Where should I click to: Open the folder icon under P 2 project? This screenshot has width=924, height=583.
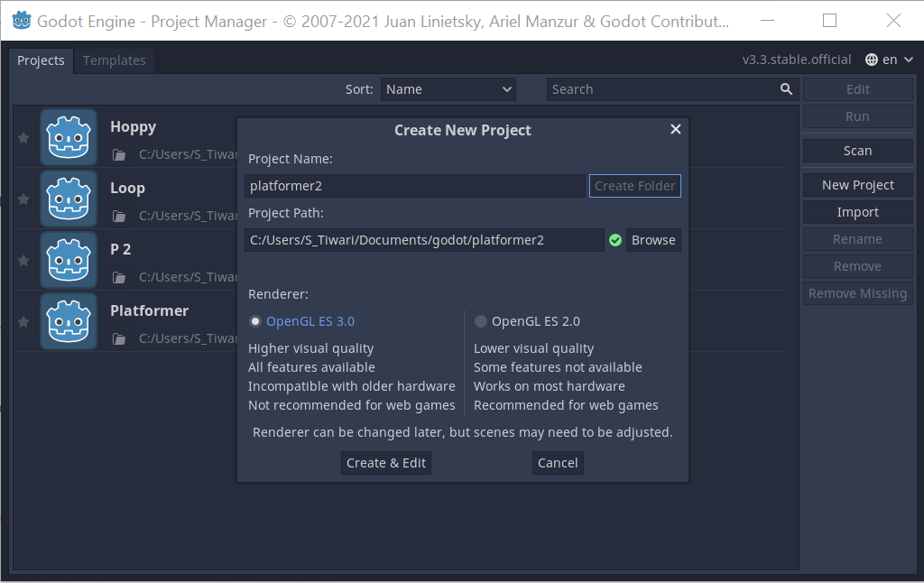[119, 278]
